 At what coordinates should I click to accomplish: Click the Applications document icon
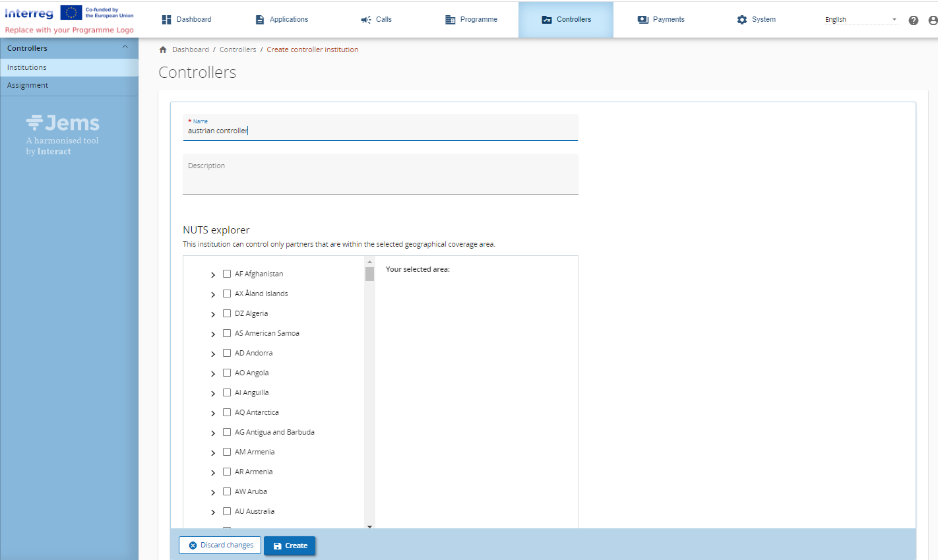click(260, 20)
